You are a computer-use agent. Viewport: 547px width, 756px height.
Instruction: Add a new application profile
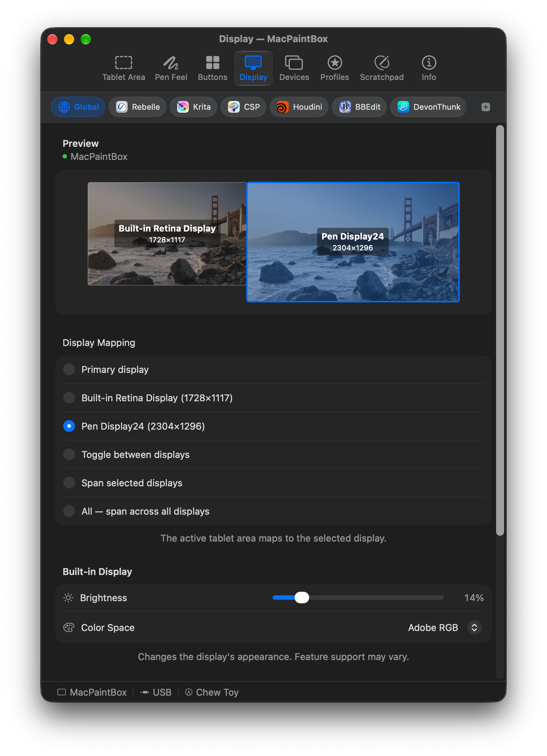[486, 107]
